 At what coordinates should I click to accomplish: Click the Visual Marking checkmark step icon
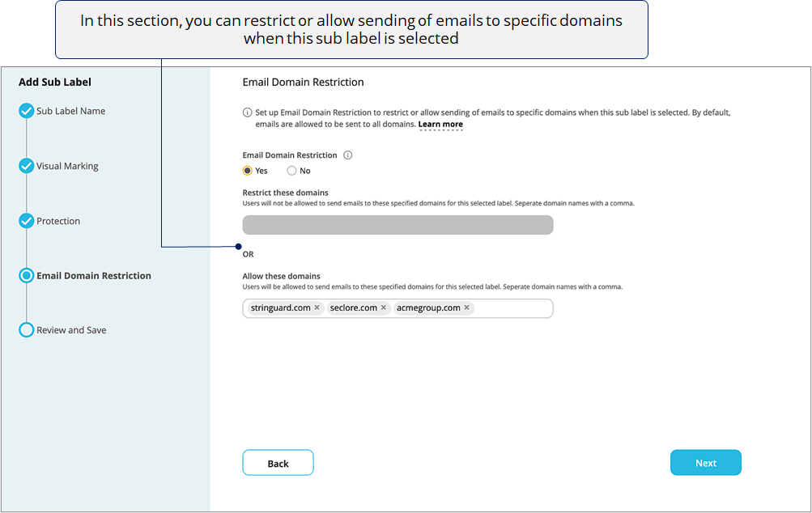(27, 166)
